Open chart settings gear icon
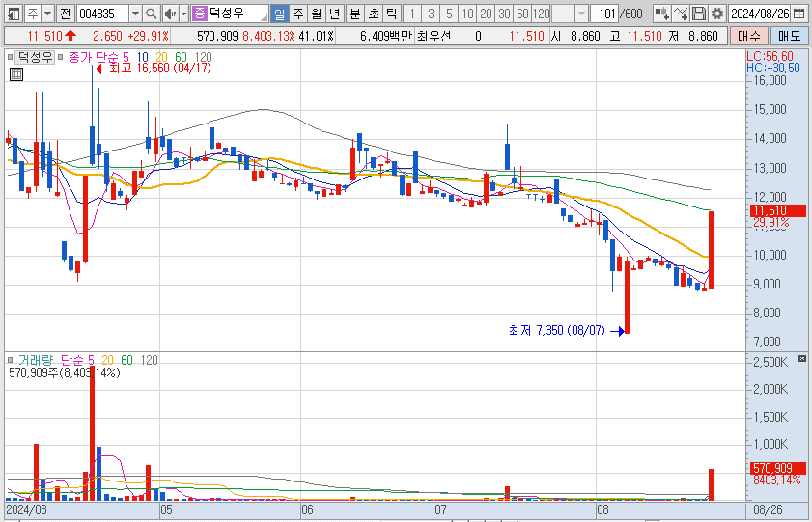Screen dimensions: 812x522 (717, 14)
